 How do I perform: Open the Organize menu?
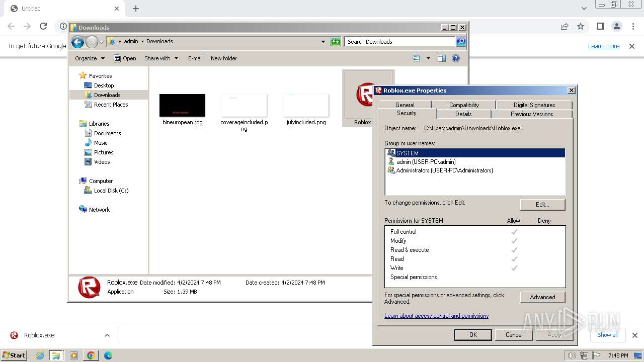click(x=90, y=58)
